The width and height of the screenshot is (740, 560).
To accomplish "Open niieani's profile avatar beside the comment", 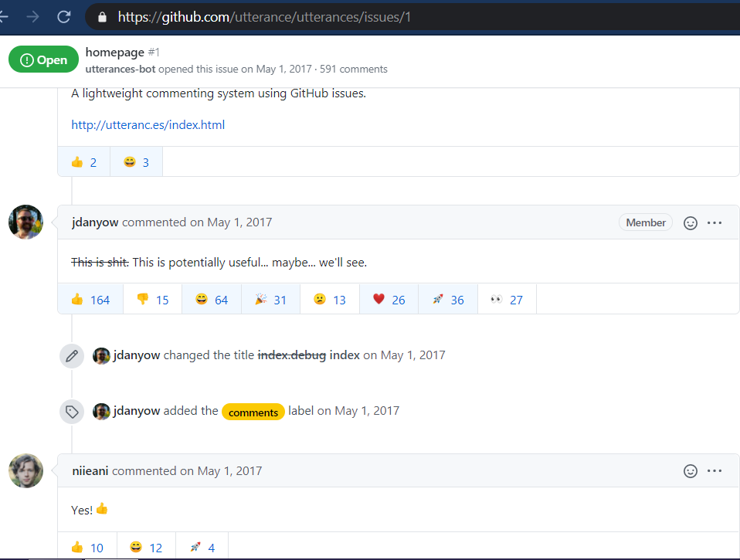I will (26, 470).
